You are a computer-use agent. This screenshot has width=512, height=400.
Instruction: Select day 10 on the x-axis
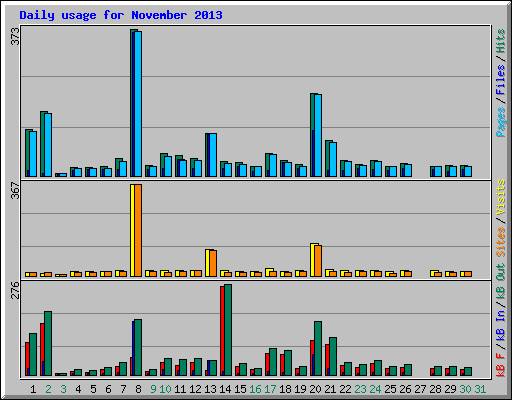[165, 389]
